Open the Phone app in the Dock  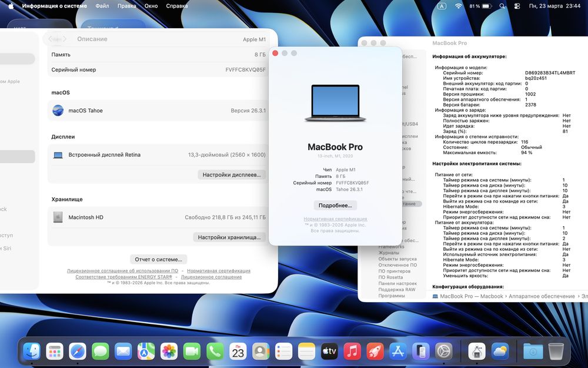click(215, 352)
